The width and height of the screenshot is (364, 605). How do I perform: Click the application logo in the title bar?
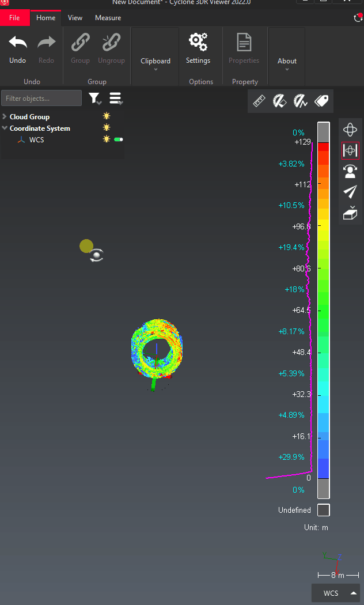[5, 2]
